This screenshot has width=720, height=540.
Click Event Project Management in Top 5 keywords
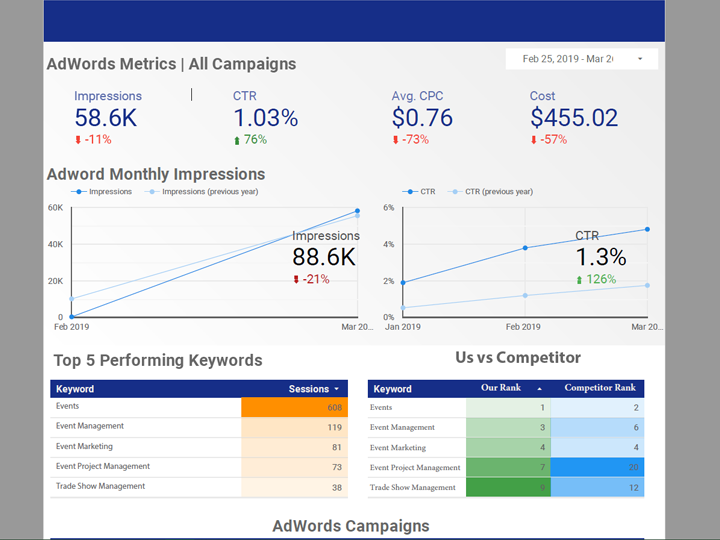pyautogui.click(x=103, y=466)
